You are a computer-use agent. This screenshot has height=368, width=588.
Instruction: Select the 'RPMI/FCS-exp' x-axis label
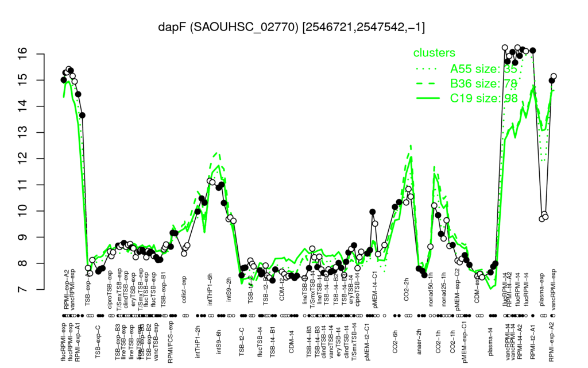170,342
